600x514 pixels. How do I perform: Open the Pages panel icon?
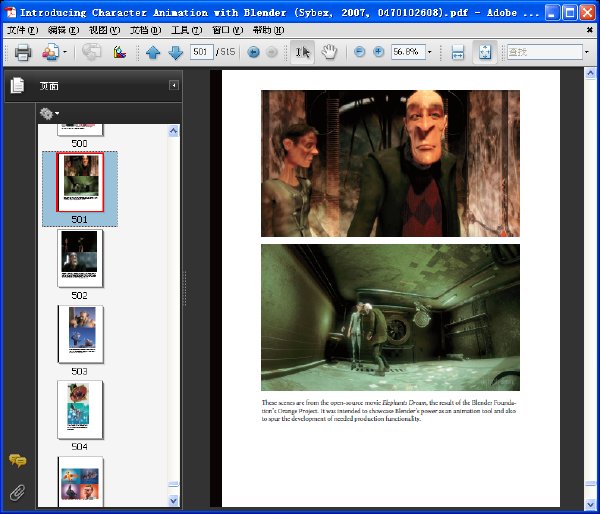(17, 85)
